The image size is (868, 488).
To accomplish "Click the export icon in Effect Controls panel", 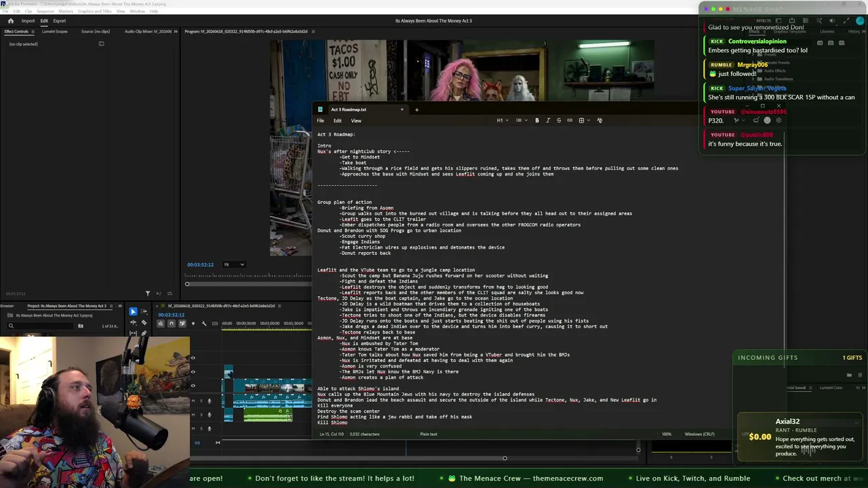I will (170, 293).
